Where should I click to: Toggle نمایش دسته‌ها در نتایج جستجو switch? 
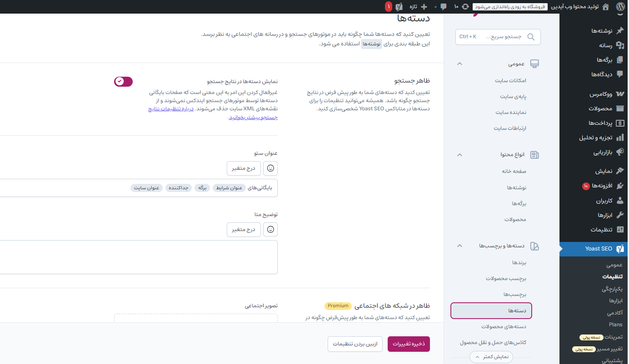point(123,81)
